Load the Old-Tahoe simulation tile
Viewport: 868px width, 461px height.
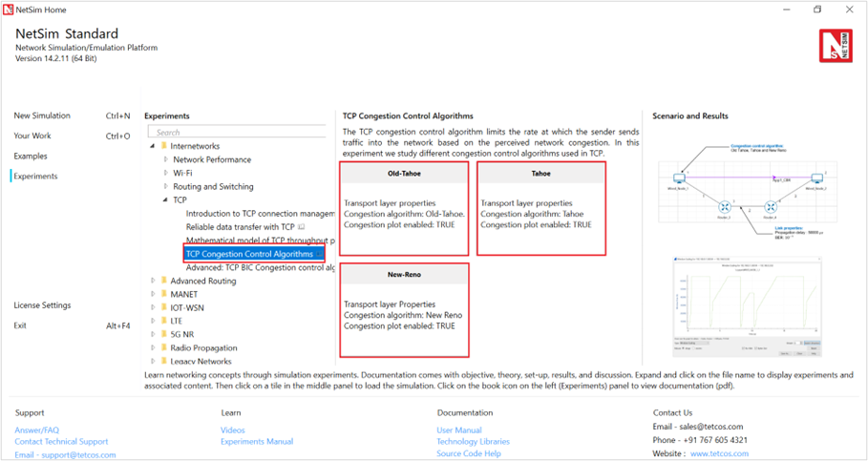[404, 208]
